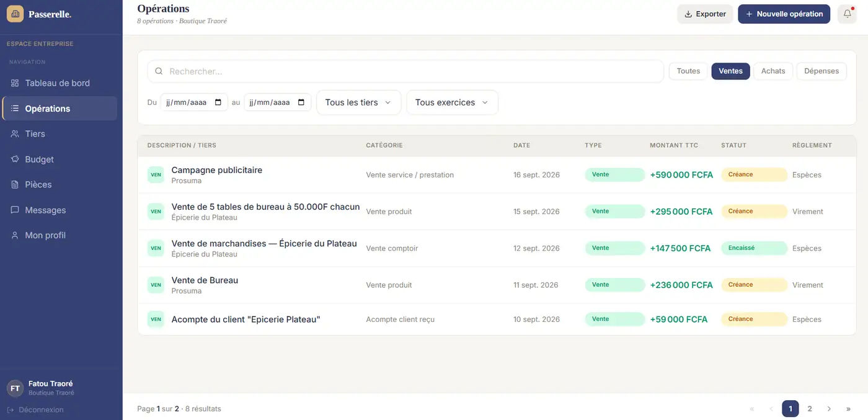Click the au end date field
Image resolution: width=868 pixels, height=420 pixels.
point(278,102)
